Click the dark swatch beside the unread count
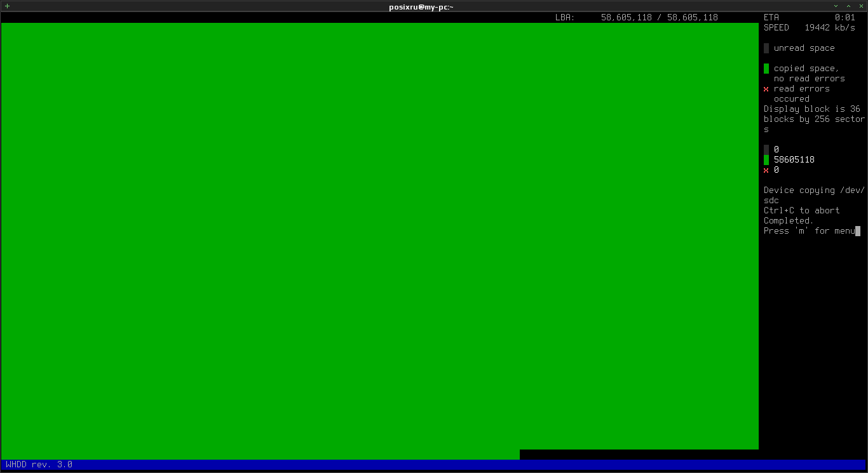The width and height of the screenshot is (868, 473). [x=766, y=150]
